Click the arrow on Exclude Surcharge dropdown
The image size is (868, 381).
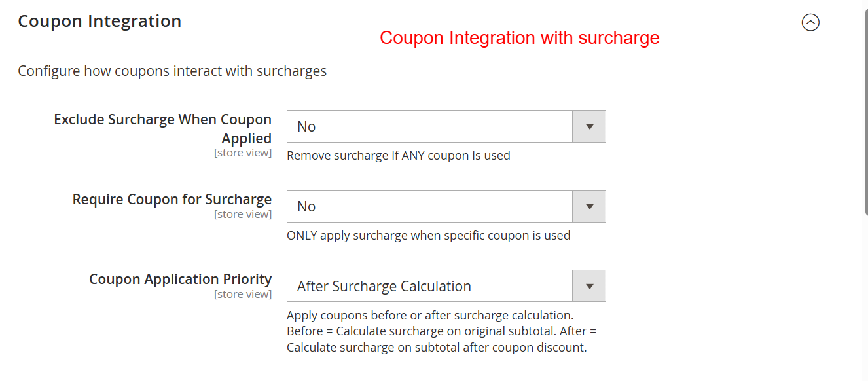(589, 126)
